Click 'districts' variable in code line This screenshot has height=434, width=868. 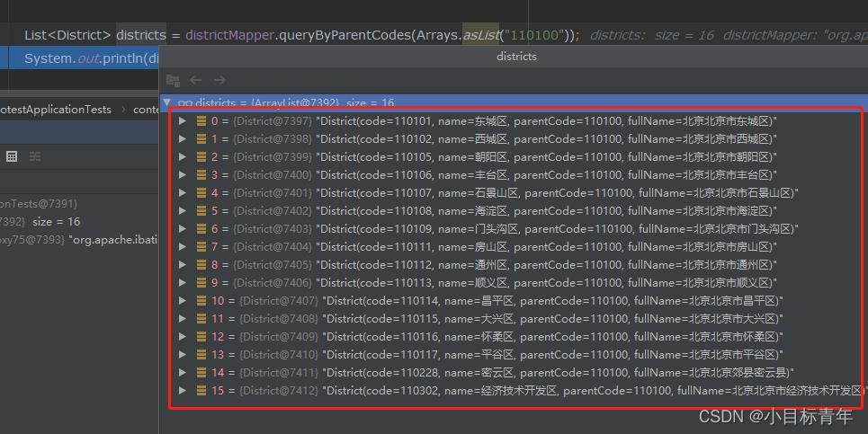tap(140, 35)
